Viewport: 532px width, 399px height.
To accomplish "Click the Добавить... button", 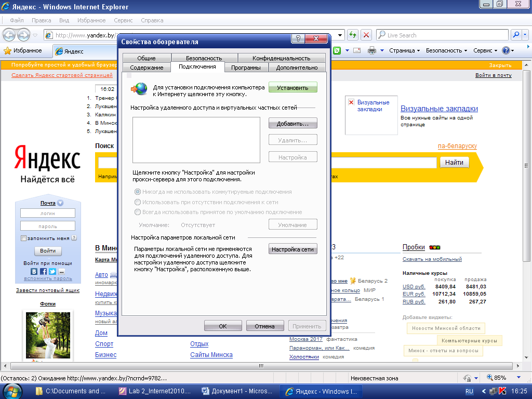I will pyautogui.click(x=293, y=124).
